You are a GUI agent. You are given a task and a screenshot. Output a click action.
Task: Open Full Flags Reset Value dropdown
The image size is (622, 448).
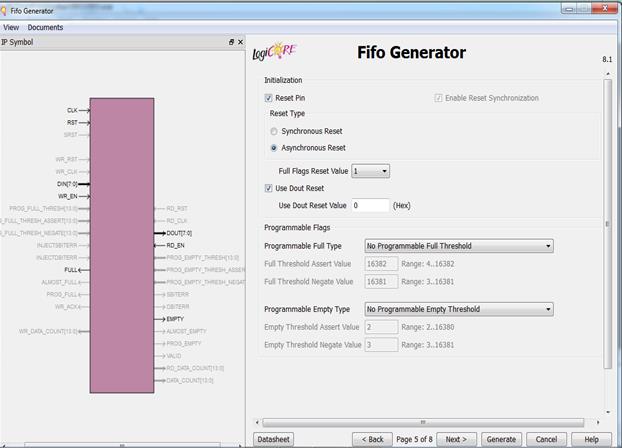[371, 171]
